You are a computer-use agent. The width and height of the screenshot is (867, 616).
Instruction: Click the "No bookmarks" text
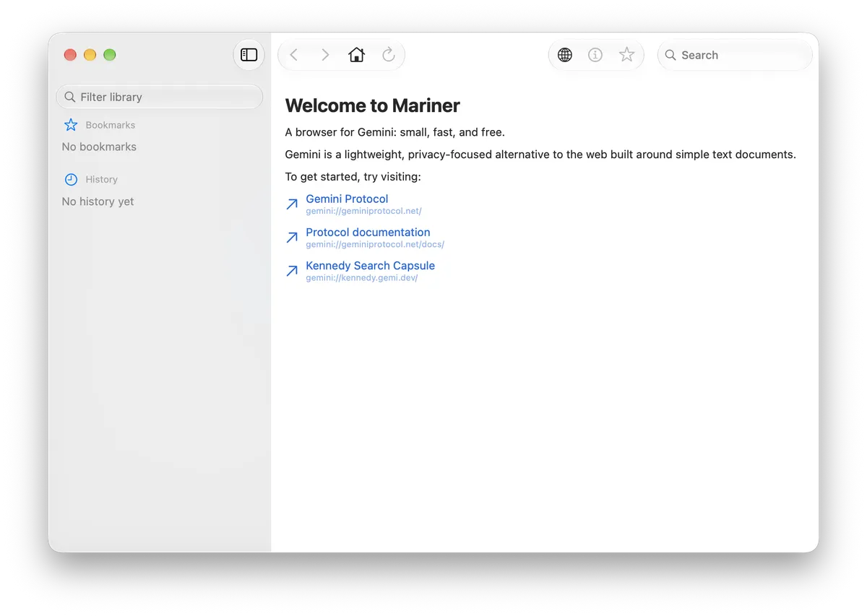99,147
